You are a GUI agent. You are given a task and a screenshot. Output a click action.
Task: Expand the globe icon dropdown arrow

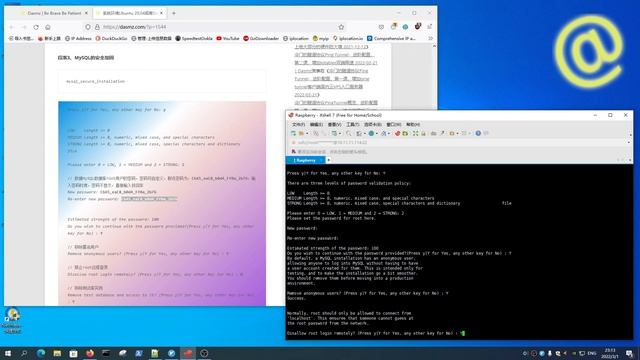point(376,133)
